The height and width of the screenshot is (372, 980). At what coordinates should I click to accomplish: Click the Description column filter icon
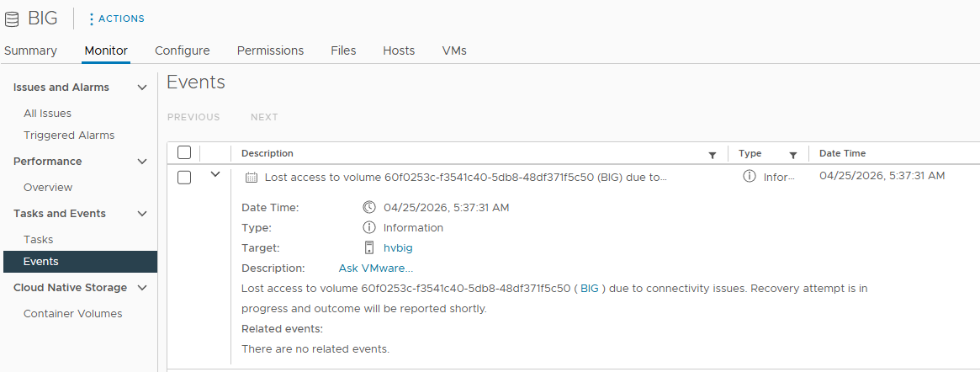(x=712, y=155)
